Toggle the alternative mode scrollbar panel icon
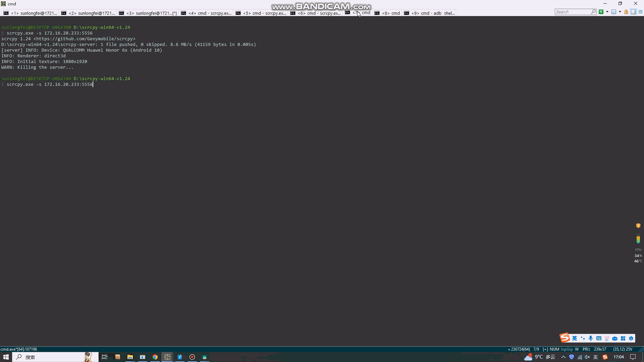644x362 pixels. (633, 12)
